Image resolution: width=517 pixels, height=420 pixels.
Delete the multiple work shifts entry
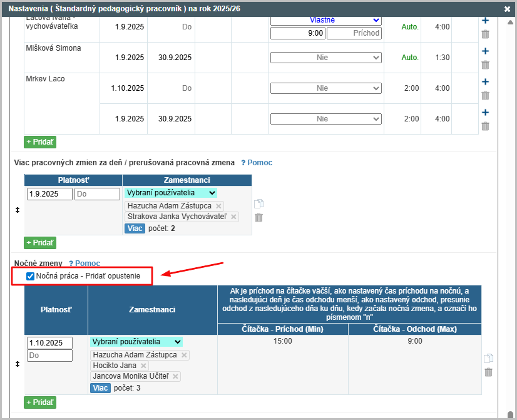click(259, 218)
